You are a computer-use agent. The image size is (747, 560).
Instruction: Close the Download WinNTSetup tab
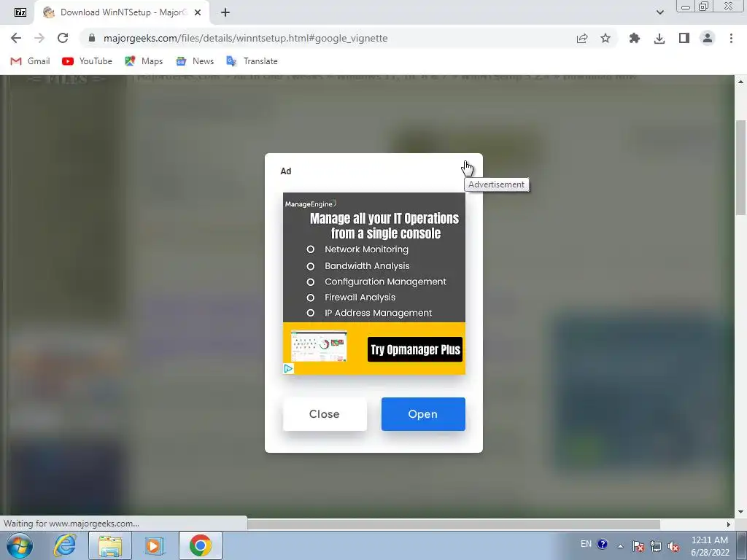[198, 12]
